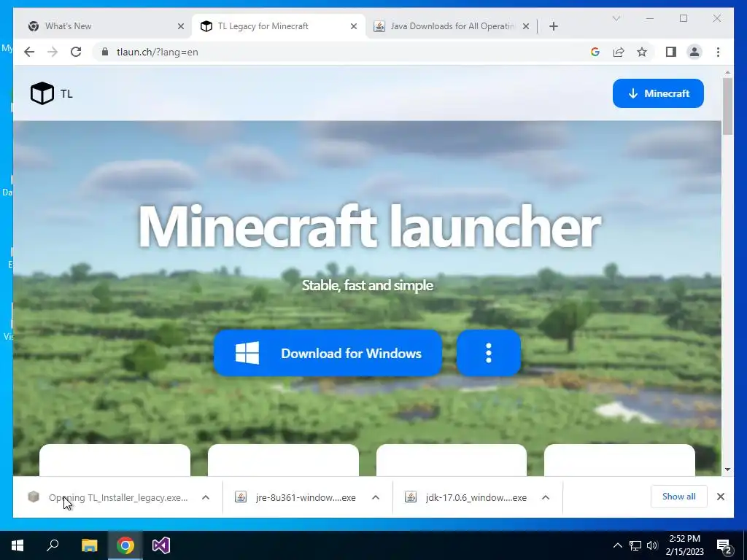747x560 pixels.
Task: Click the page vertical scrollbar thumb
Action: click(727, 106)
